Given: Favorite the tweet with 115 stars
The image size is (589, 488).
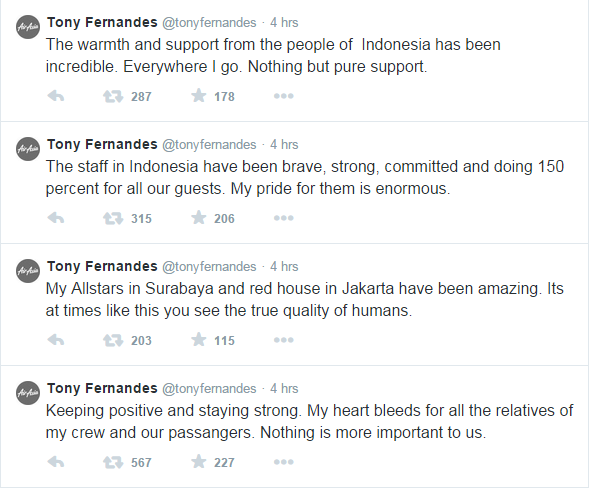Looking at the screenshot, I should tap(198, 340).
